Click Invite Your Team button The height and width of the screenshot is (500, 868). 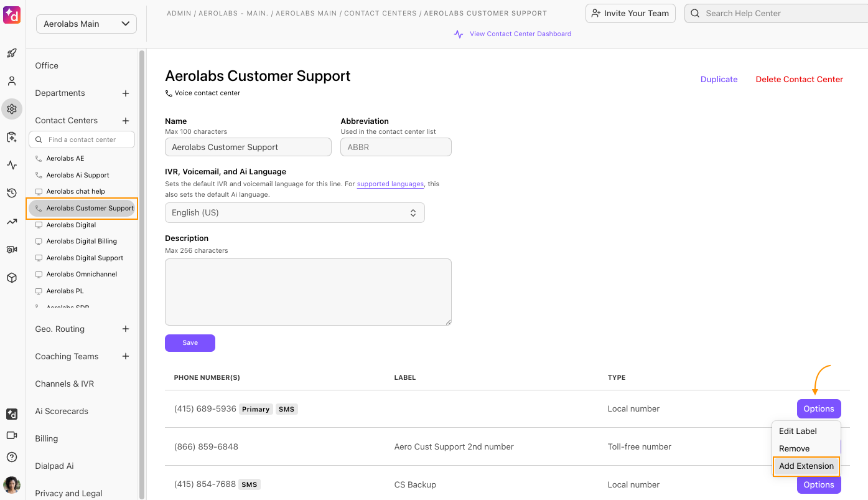[x=630, y=13]
